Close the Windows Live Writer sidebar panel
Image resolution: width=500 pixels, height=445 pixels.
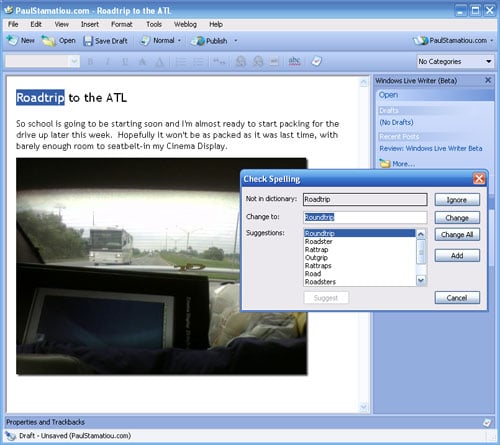click(488, 80)
